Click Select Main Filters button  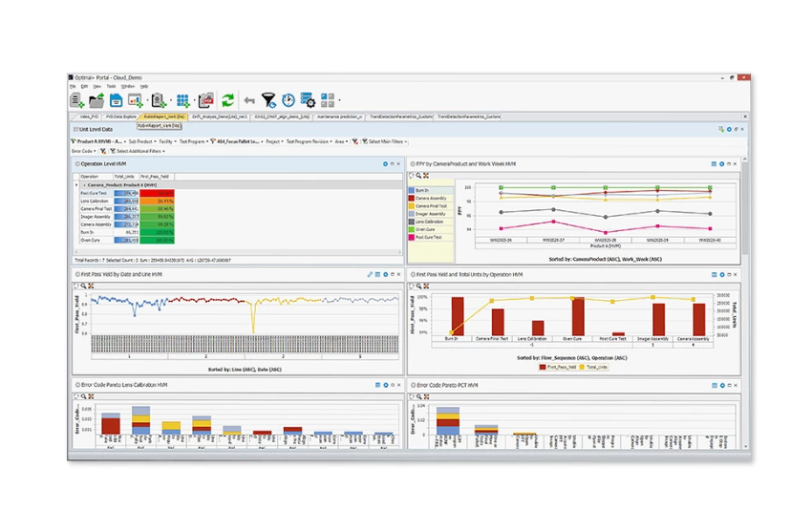[384, 141]
